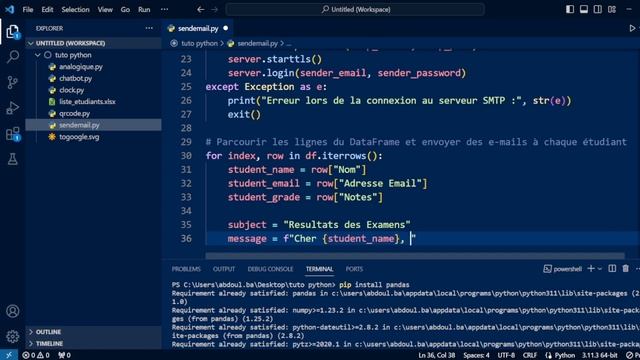Viewport: 640px width, 360px height.
Task: Switch to the PROBLEMS tab
Action: pos(186,269)
